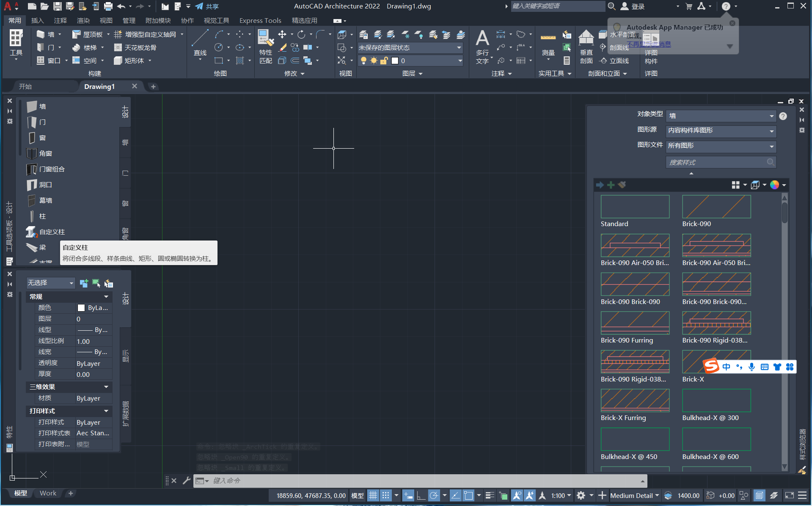Viewport: 812px width, 506px height.
Task: Select the 直线 (Line) drawing tool
Action: click(x=200, y=43)
